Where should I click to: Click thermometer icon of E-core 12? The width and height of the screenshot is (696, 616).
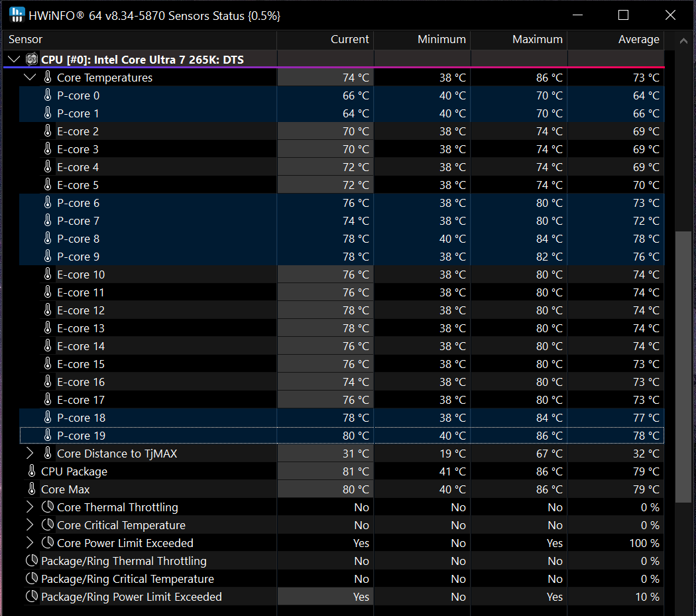click(48, 310)
